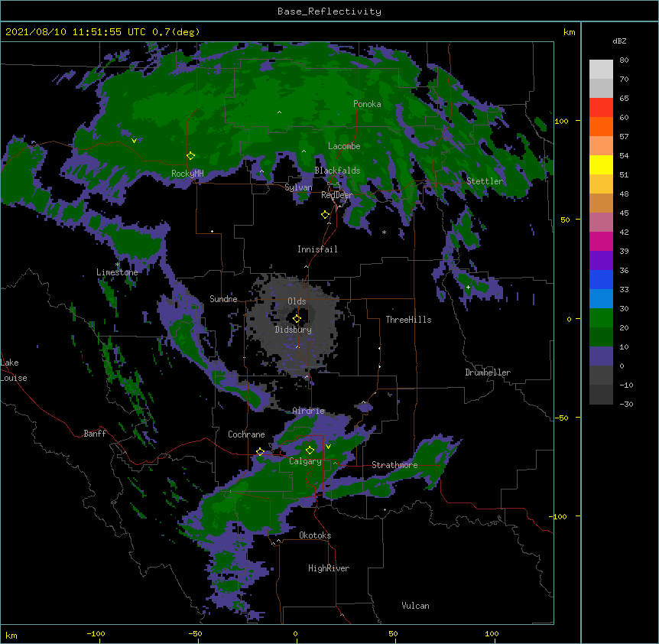659x644 pixels.
Task: Click the Olds label
Action: coord(297,301)
